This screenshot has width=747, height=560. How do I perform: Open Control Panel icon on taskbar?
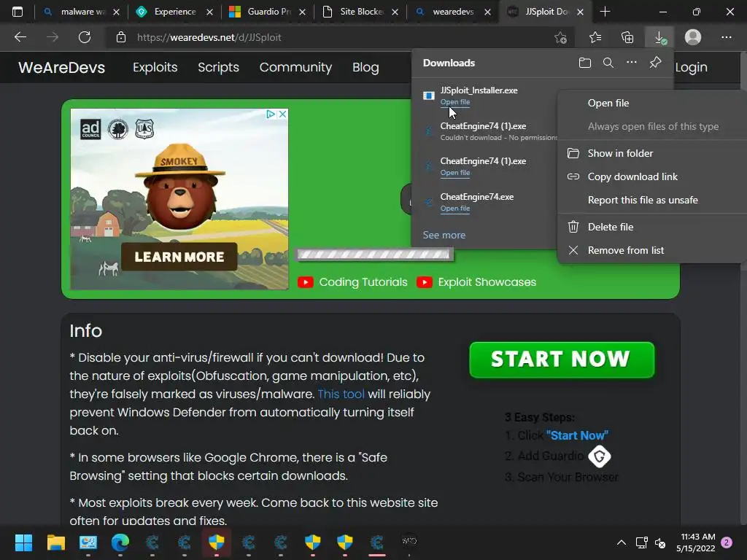click(x=88, y=542)
